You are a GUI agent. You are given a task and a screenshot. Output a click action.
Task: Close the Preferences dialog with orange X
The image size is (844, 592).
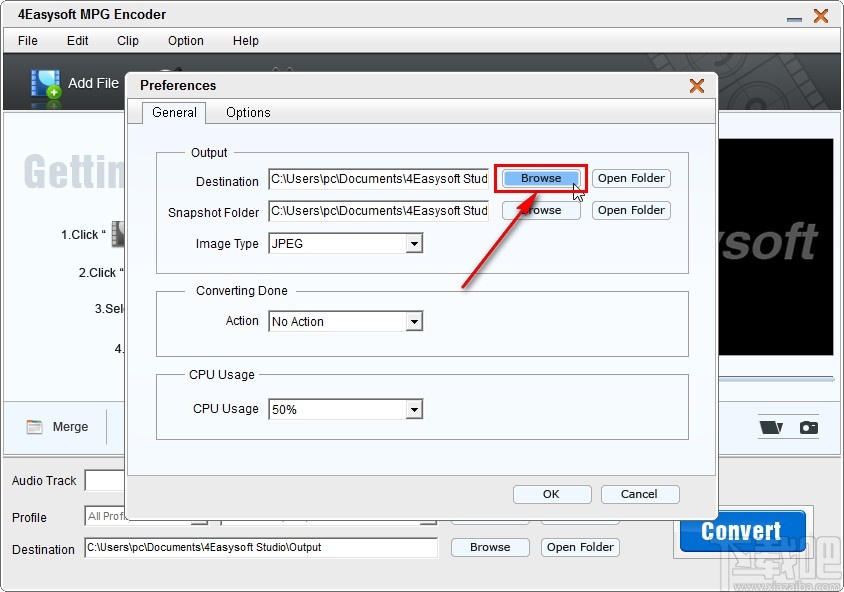697,86
